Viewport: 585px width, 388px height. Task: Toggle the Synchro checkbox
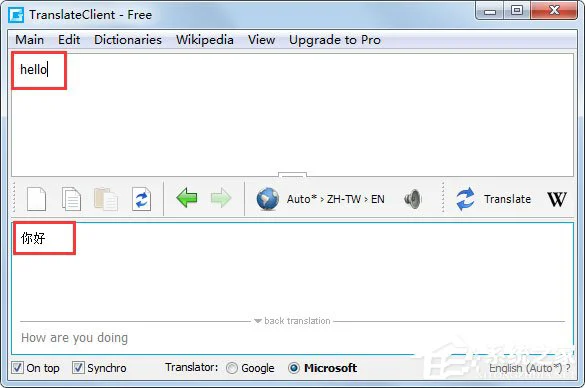click(x=78, y=367)
